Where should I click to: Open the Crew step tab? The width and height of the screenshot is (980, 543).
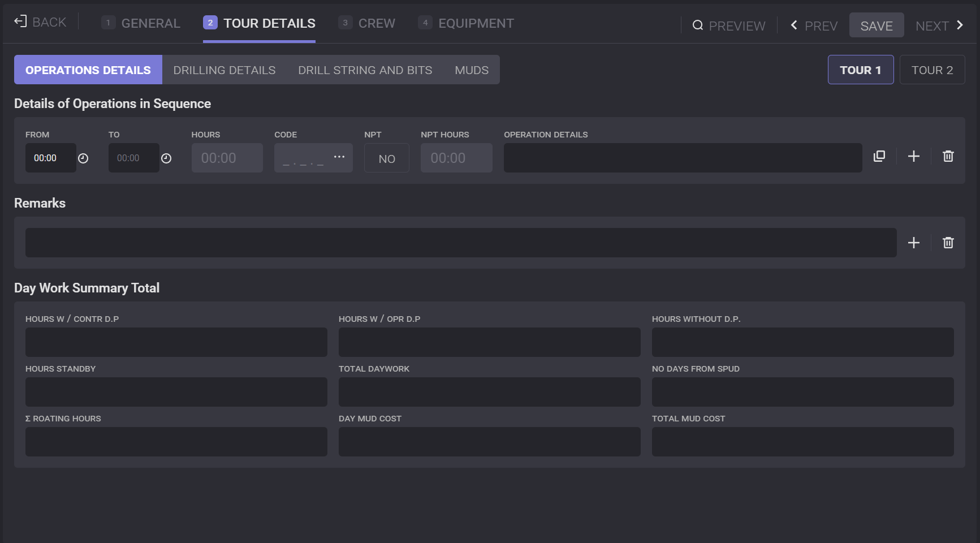click(367, 23)
